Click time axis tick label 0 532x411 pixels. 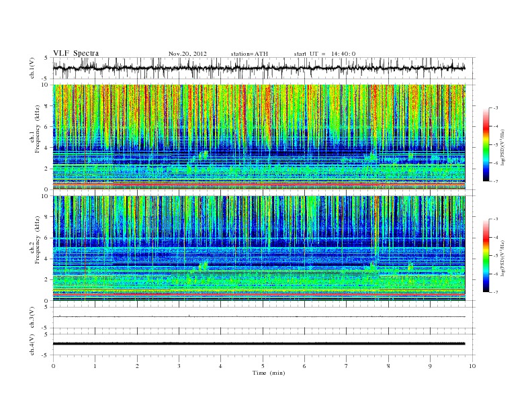pyautogui.click(x=53, y=366)
